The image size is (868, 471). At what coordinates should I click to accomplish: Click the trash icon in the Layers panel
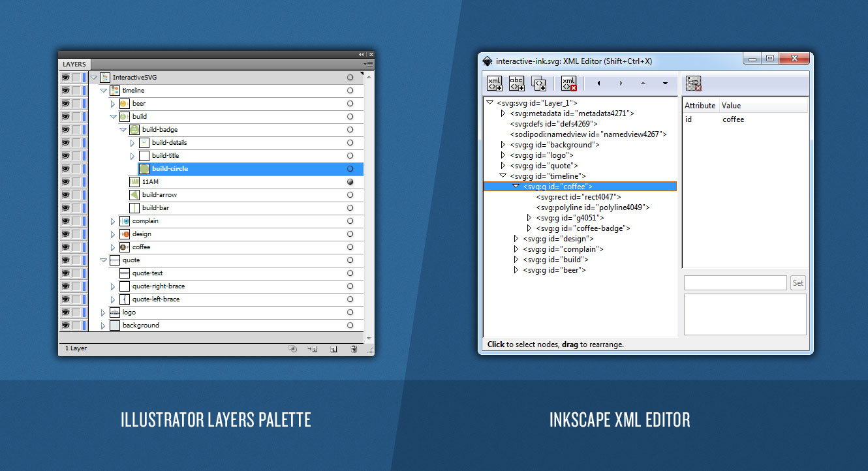coord(354,349)
